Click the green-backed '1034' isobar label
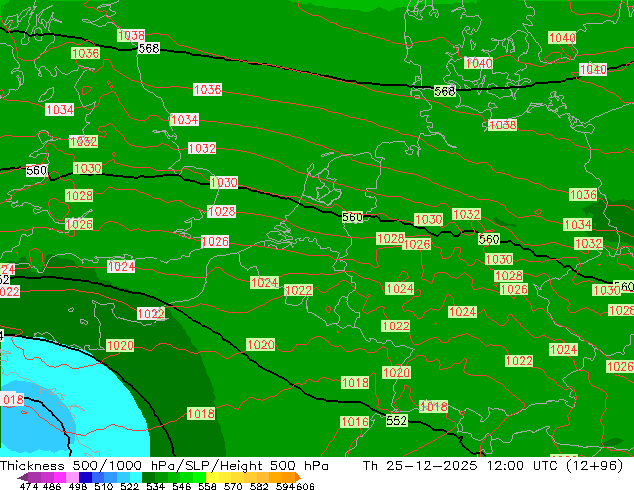The width and height of the screenshot is (634, 490). tap(577, 224)
